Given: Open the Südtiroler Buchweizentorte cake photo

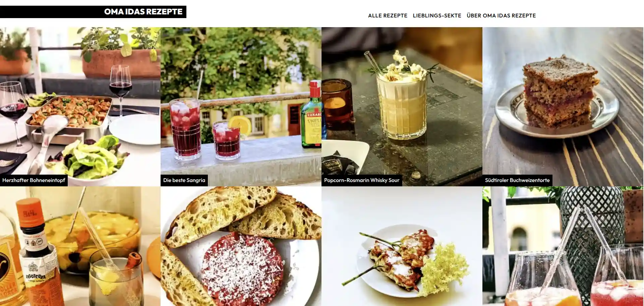Looking at the screenshot, I should (563, 107).
